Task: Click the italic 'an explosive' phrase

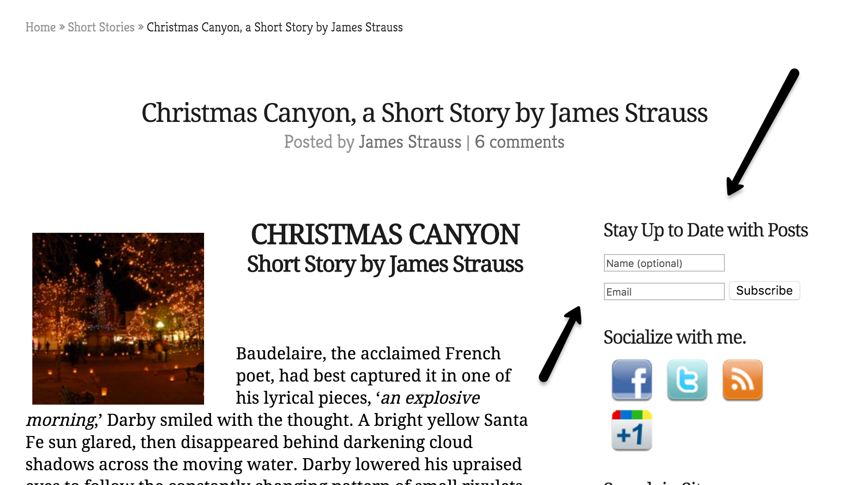Action: (x=430, y=398)
